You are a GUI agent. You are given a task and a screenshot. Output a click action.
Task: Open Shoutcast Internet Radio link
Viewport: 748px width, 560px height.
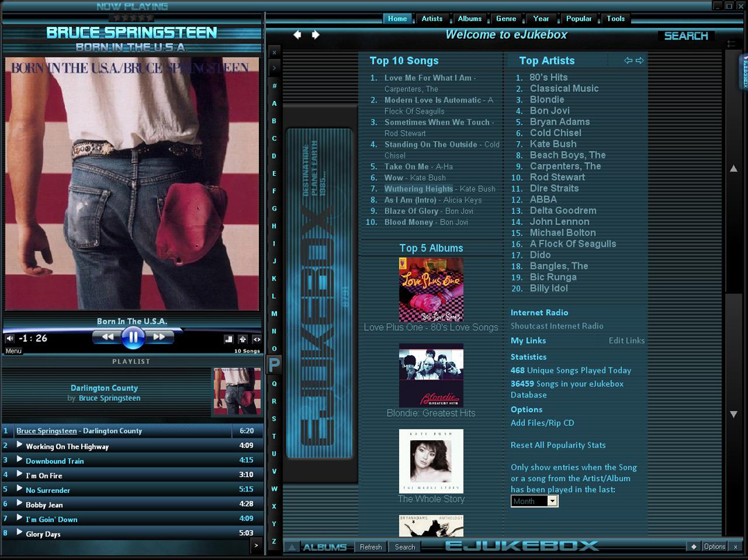coord(557,326)
